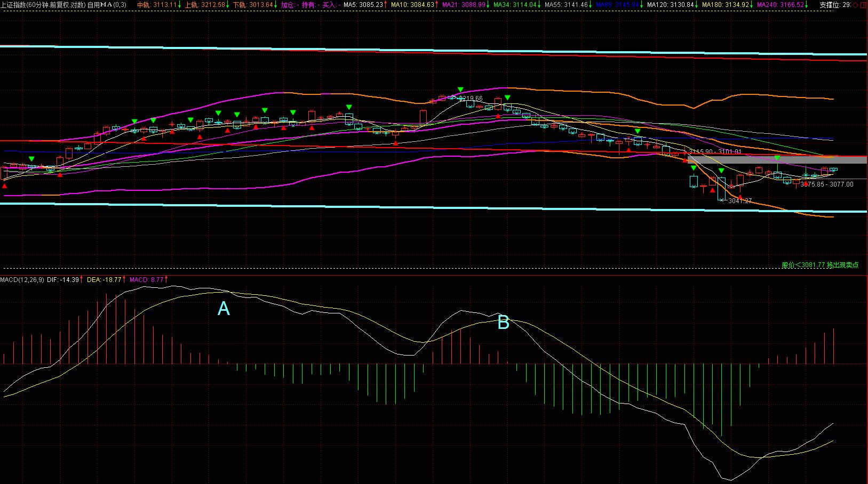Click the 3115.90 - 3101.91 gap label
Image resolution: width=868 pixels, height=484 pixels.
(x=715, y=152)
